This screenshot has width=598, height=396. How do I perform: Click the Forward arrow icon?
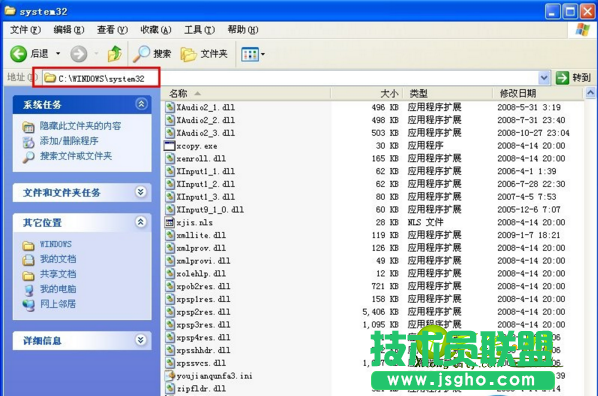pyautogui.click(x=79, y=54)
